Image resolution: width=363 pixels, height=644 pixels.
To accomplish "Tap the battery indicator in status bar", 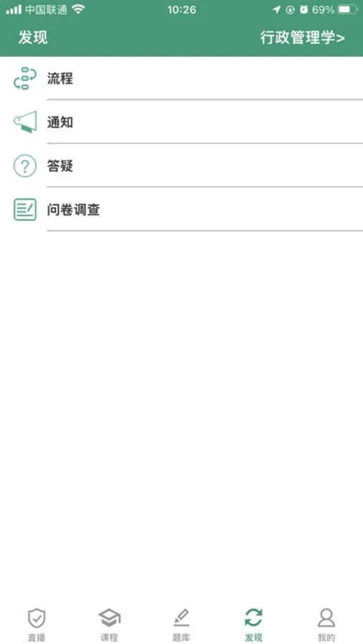I will (347, 9).
